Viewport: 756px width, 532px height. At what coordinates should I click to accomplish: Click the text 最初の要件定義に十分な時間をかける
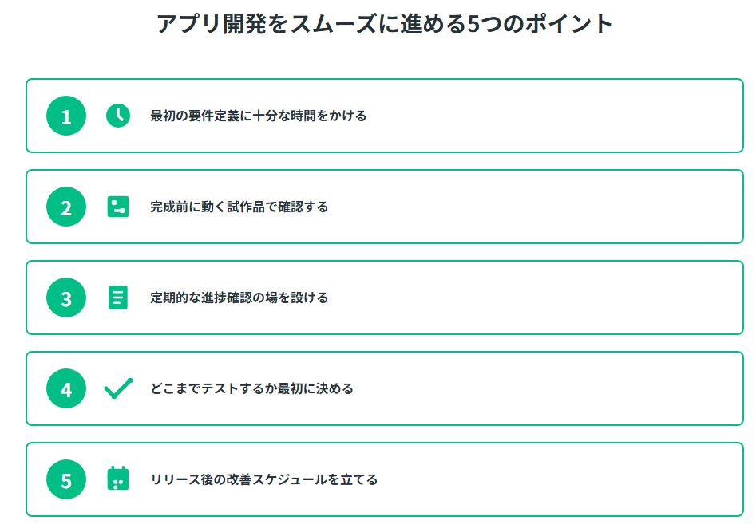pyautogui.click(x=258, y=116)
